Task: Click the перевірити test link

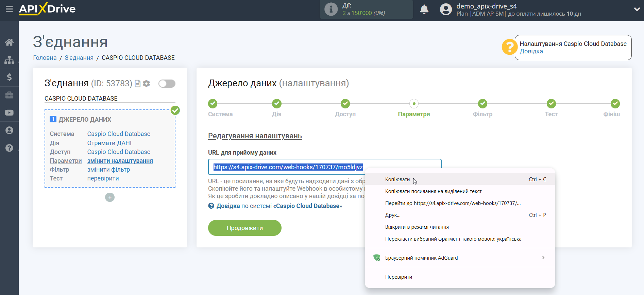Action: pos(103,178)
